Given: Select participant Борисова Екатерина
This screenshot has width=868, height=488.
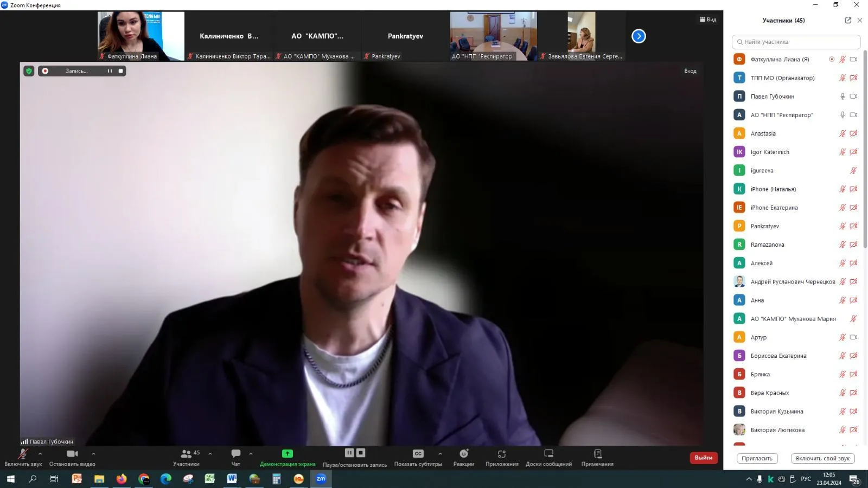Looking at the screenshot, I should (796, 356).
